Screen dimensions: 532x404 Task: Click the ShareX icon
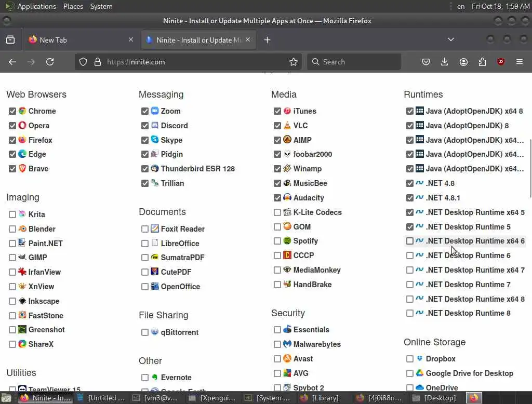click(22, 344)
